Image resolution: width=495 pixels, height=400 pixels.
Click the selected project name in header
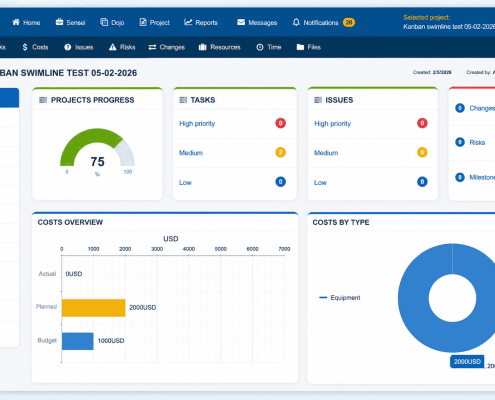[449, 27]
